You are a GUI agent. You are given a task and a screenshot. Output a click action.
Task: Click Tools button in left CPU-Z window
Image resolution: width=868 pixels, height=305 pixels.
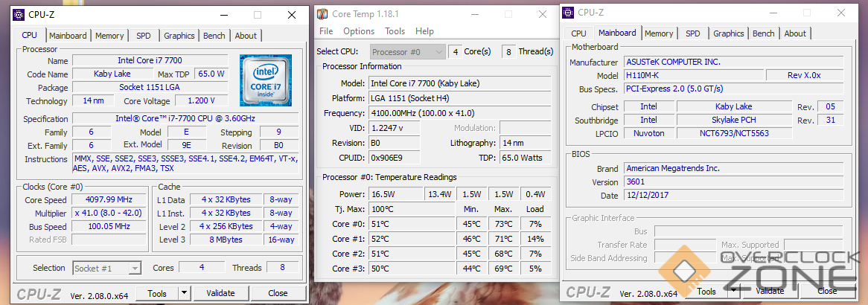[157, 293]
